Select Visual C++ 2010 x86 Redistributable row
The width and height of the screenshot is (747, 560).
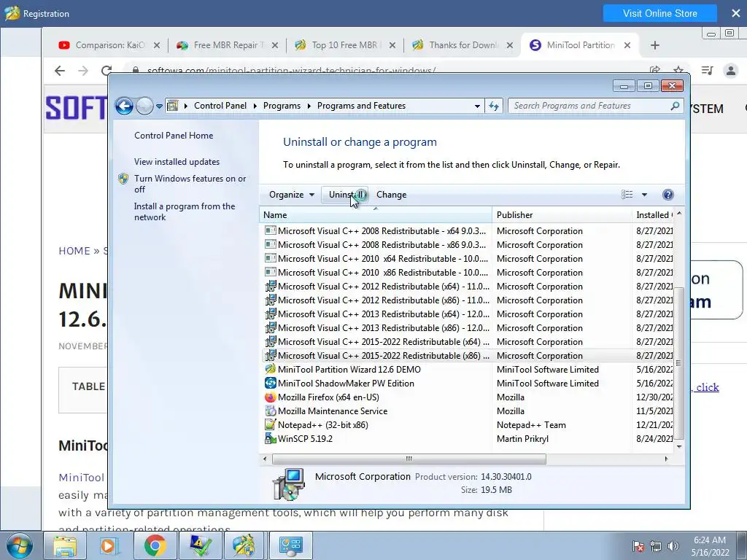point(468,273)
